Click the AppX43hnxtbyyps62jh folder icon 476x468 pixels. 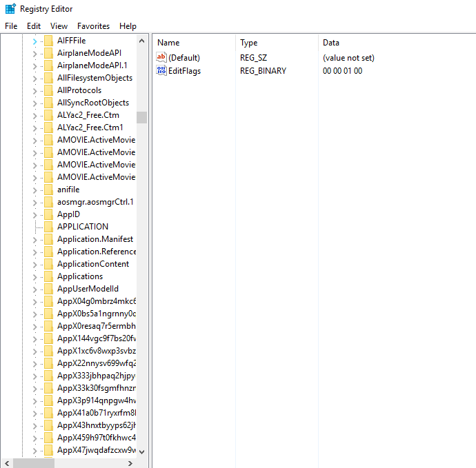[48, 425]
